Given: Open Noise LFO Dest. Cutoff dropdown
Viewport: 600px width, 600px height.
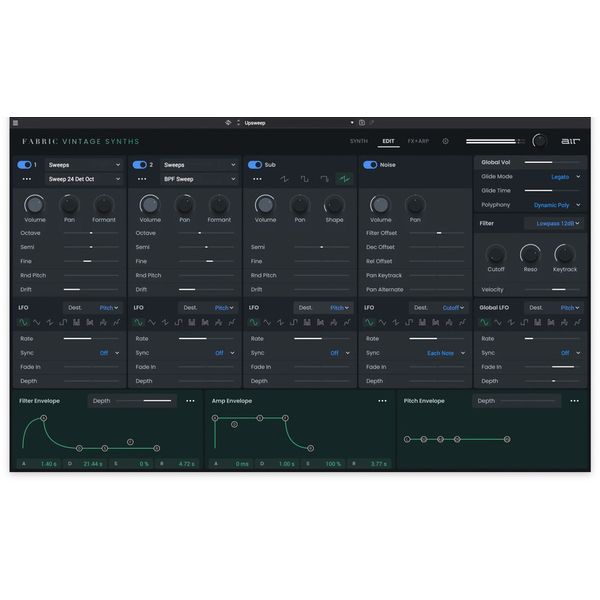Looking at the screenshot, I should click(440, 308).
